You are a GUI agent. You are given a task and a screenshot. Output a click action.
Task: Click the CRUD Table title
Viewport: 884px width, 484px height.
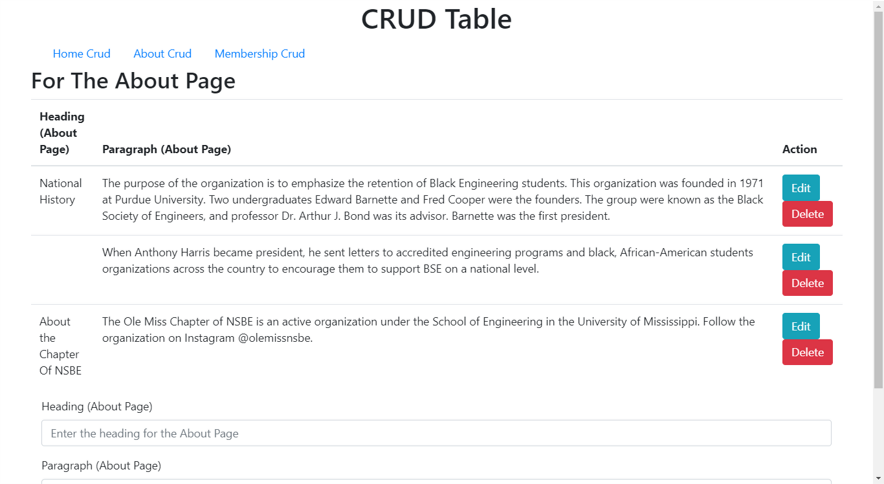436,19
